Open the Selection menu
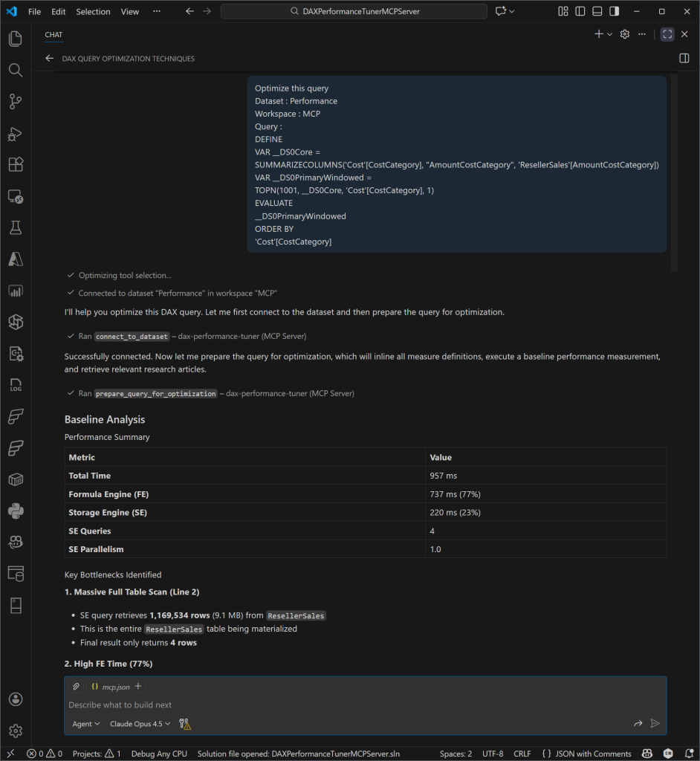 pos(93,12)
